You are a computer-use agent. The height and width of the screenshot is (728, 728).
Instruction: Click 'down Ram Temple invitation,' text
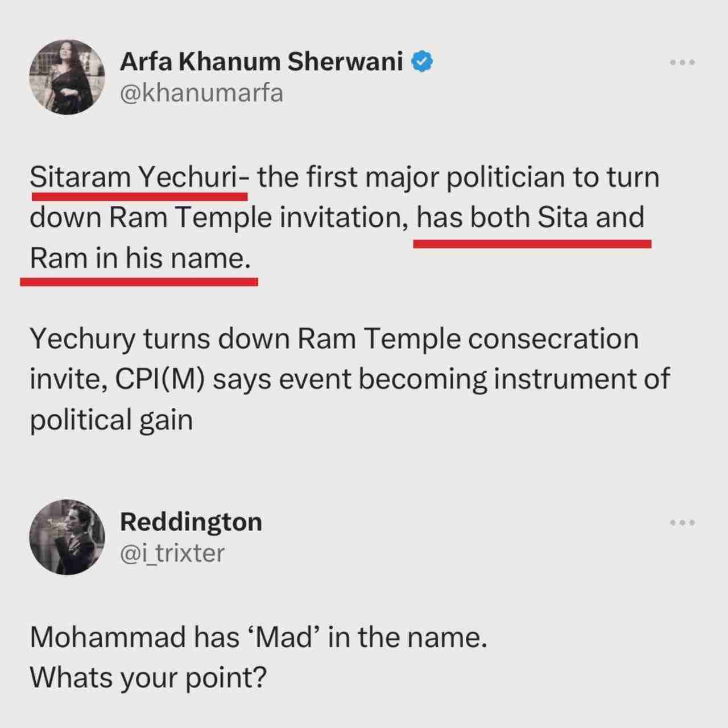click(x=219, y=218)
